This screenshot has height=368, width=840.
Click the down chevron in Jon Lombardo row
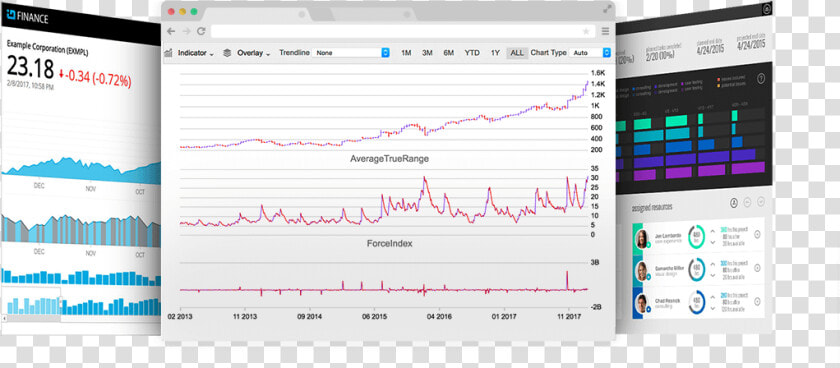point(713,243)
